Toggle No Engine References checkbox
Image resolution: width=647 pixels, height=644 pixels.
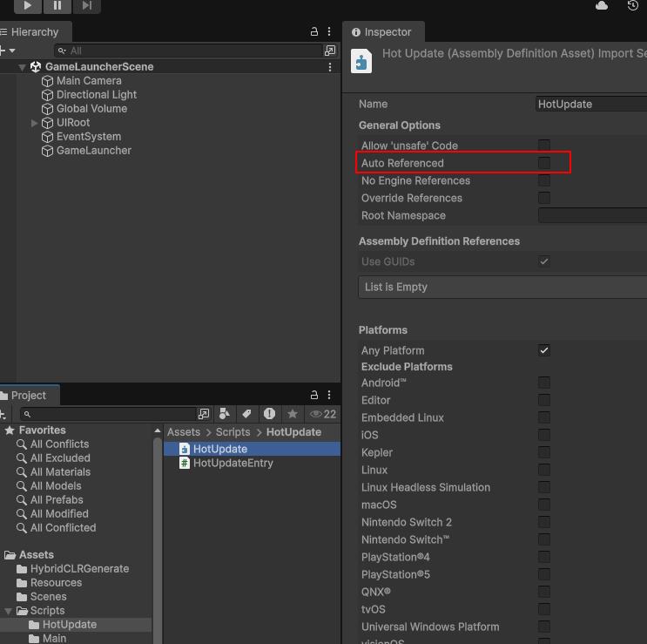(x=544, y=180)
